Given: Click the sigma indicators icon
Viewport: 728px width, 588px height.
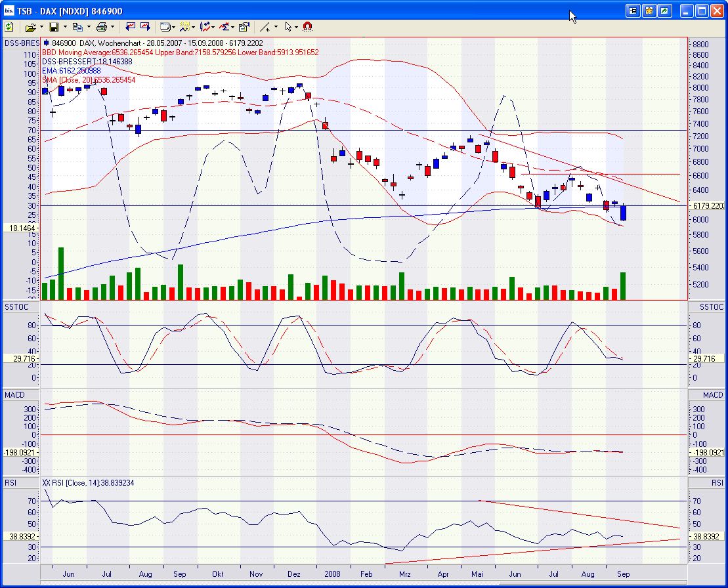Looking at the screenshot, I should pos(225,27).
